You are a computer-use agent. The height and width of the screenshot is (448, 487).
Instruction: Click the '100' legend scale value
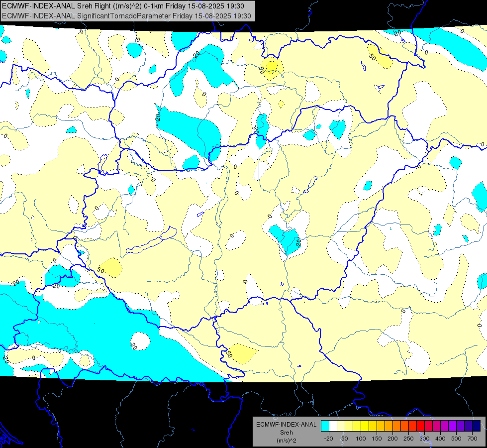(x=361, y=439)
